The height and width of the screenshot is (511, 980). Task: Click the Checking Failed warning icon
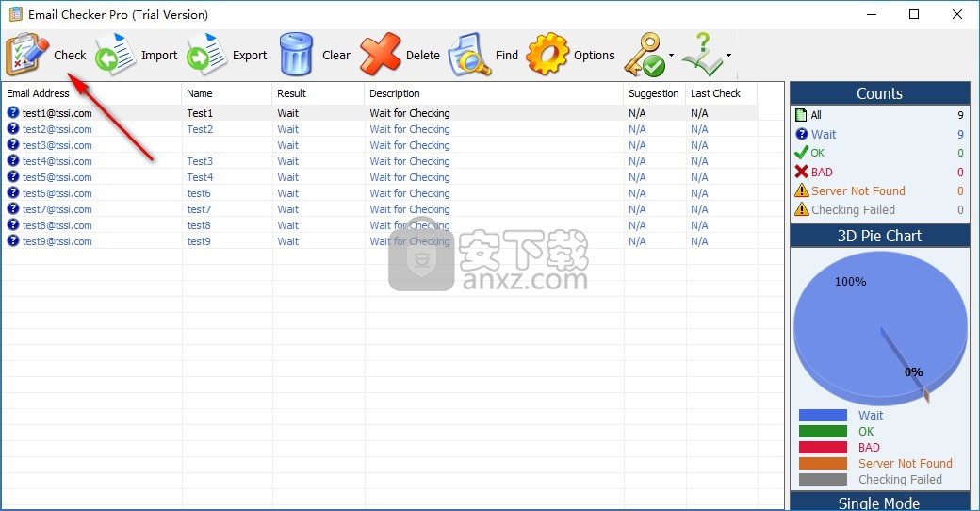pyautogui.click(x=801, y=209)
